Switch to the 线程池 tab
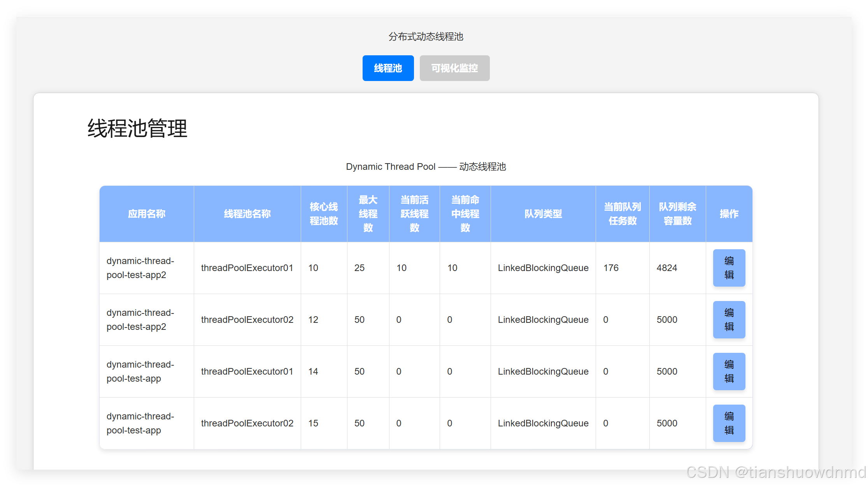Screen dimensions: 868x486 [388, 68]
